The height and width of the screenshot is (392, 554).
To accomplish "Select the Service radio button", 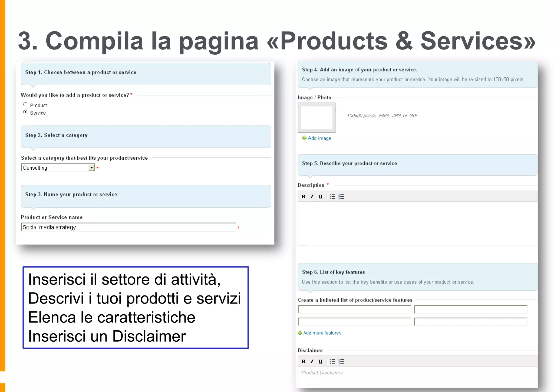I will [25, 112].
